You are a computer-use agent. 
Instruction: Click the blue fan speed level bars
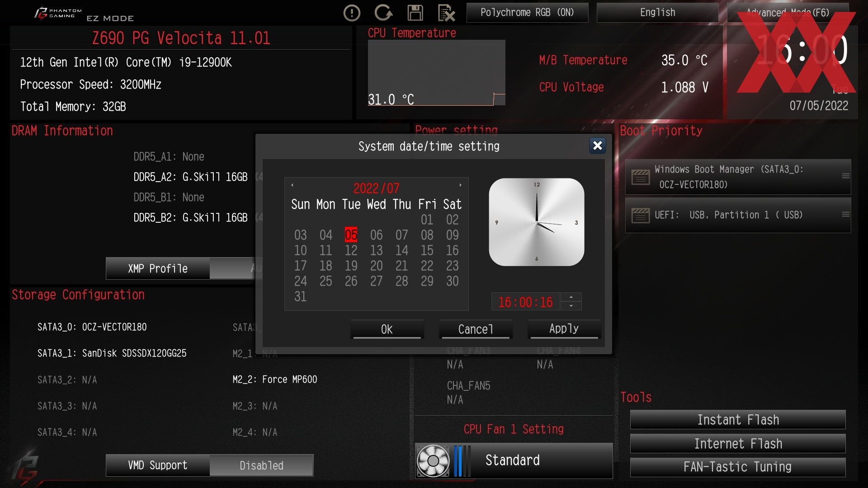462,461
